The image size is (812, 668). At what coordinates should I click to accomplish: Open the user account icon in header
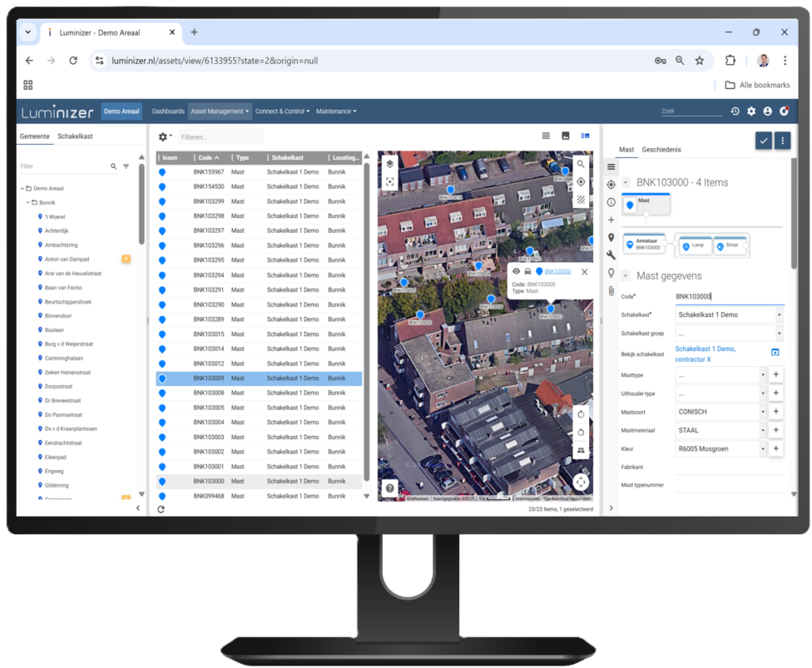[768, 111]
